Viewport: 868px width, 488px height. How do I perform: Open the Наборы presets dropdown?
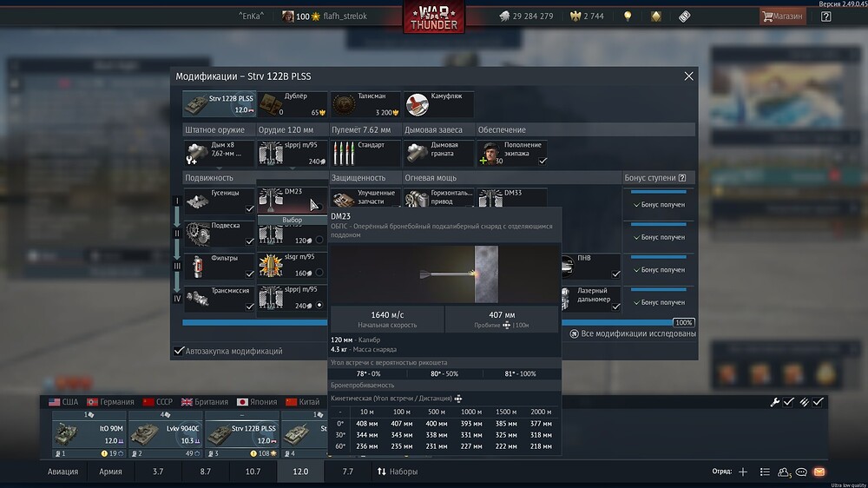tap(397, 472)
